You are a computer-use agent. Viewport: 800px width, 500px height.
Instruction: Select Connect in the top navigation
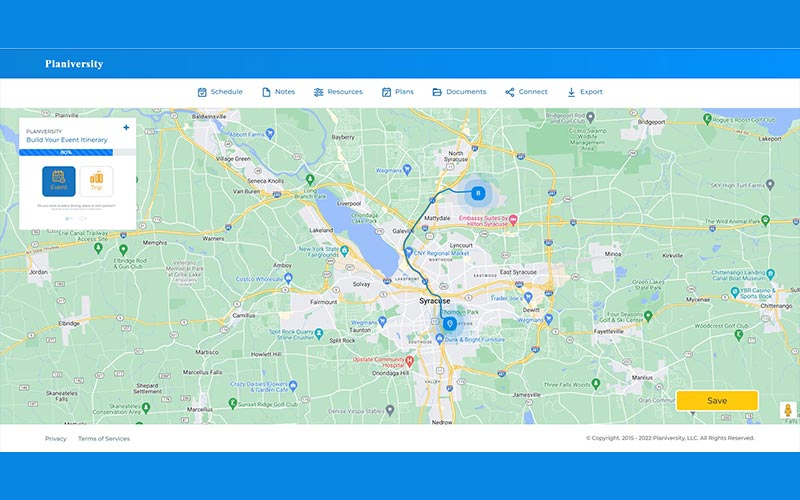coord(526,92)
